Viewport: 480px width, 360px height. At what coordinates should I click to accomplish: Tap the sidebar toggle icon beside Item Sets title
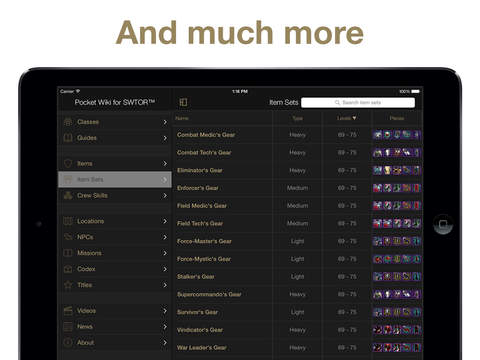(183, 102)
